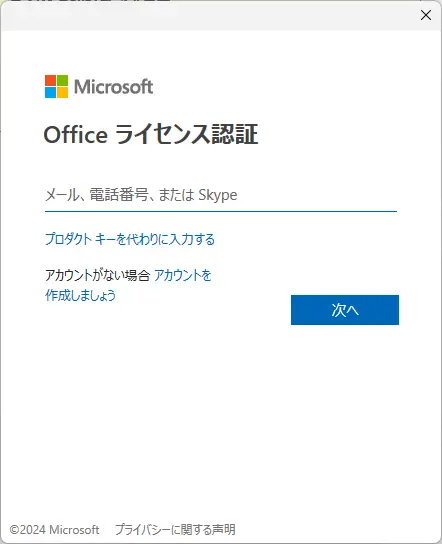Click the 次へ button
Image resolution: width=442 pixels, height=544 pixels.
(345, 310)
